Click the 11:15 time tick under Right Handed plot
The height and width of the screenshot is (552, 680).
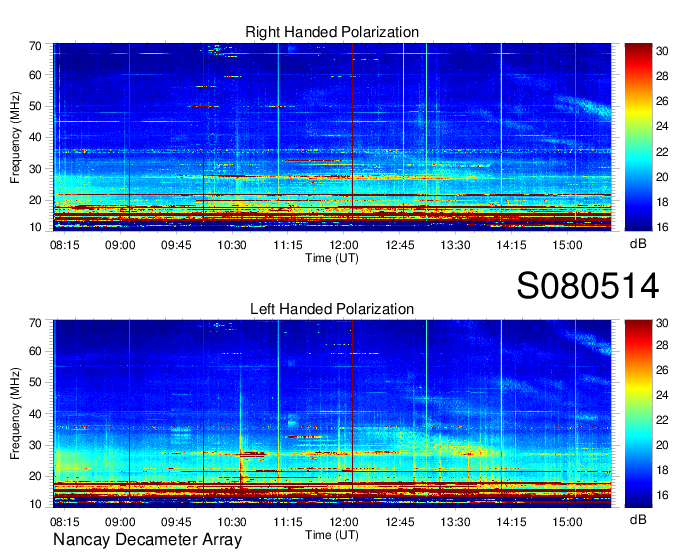tap(288, 245)
